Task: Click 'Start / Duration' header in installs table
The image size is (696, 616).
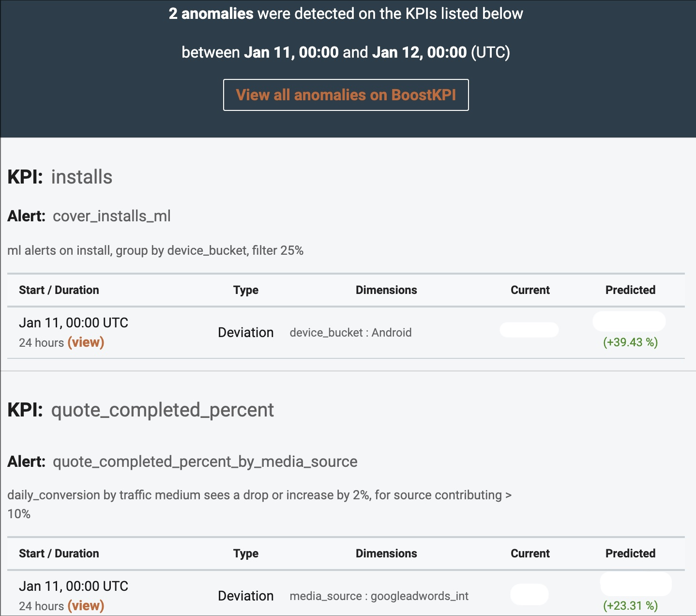Action: tap(59, 290)
